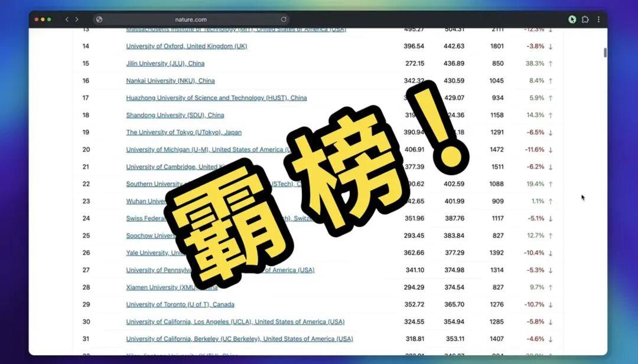This screenshot has width=638, height=364.
Task: Click the browser forward arrow
Action: point(77,19)
